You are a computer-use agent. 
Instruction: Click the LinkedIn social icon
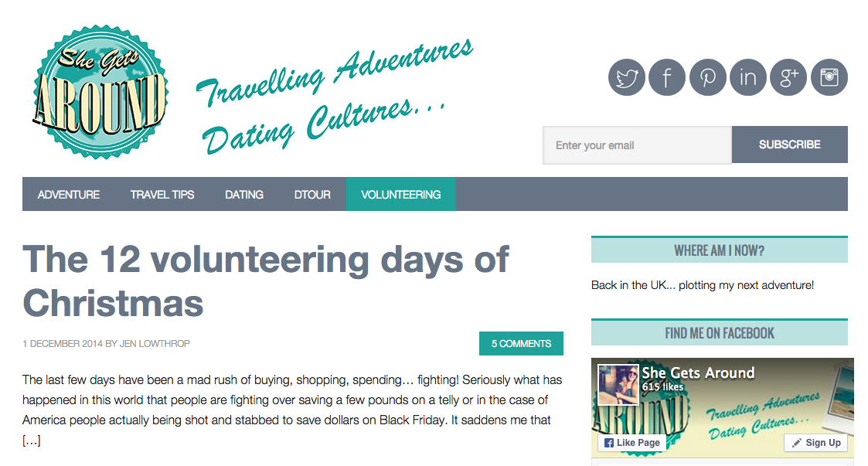pyautogui.click(x=748, y=77)
